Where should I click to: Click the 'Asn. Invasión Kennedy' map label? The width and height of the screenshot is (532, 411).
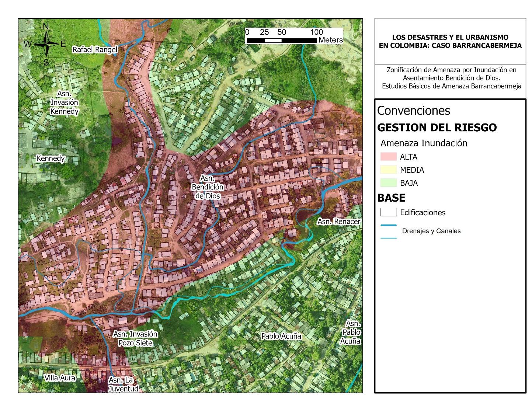[65, 102]
